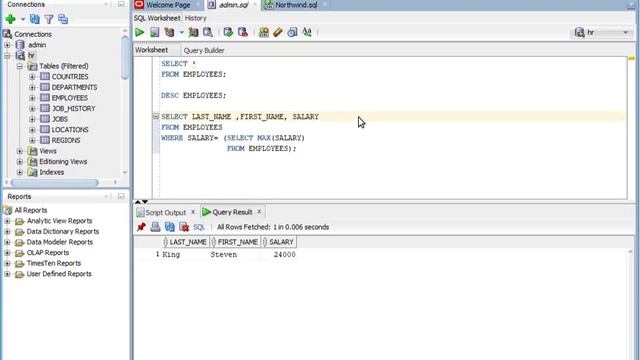
Task: Click the Refresh connections icon
Action: (x=35, y=19)
